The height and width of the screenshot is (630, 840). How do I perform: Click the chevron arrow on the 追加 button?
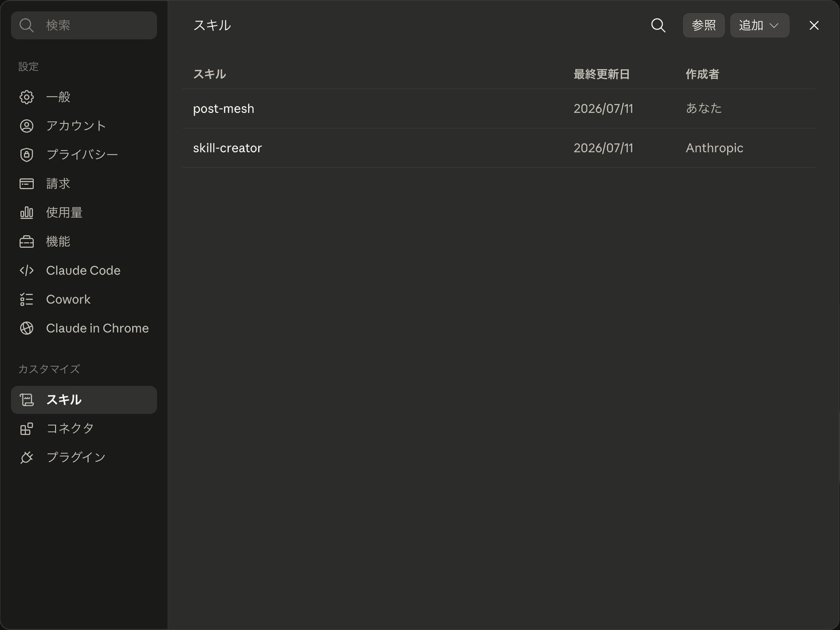coord(774,25)
